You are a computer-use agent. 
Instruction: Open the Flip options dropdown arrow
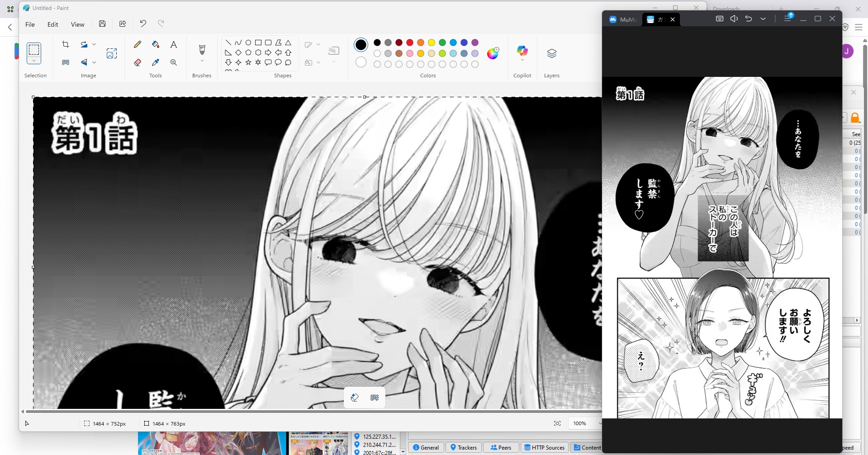[x=94, y=62]
